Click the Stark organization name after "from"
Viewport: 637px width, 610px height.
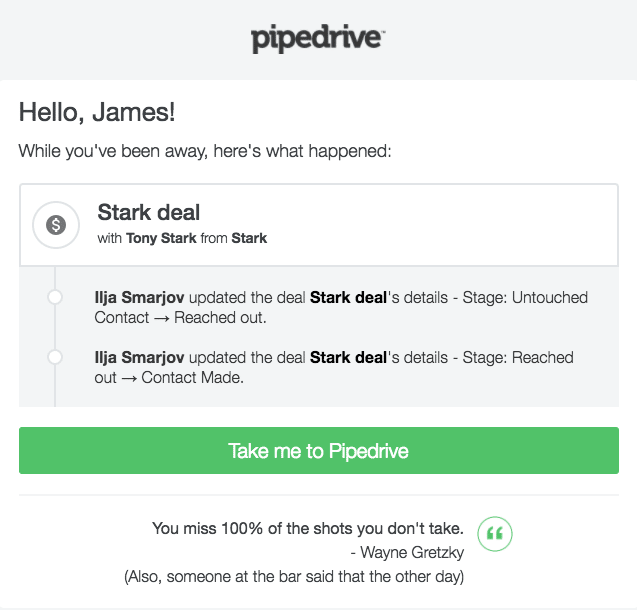point(249,239)
